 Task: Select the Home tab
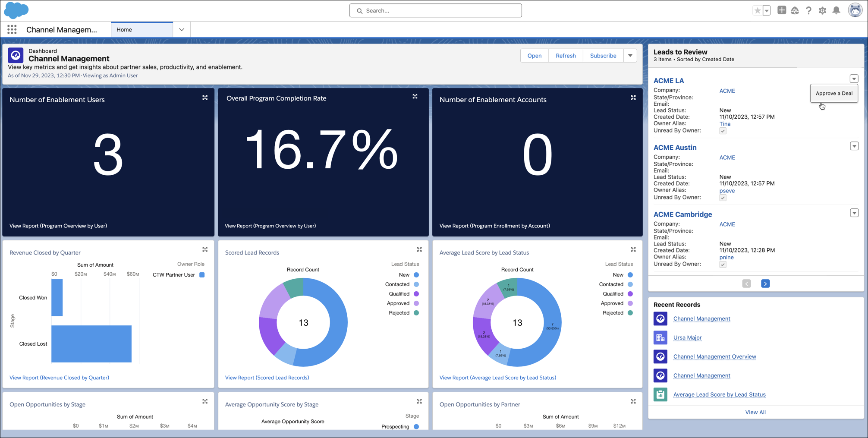[142, 29]
